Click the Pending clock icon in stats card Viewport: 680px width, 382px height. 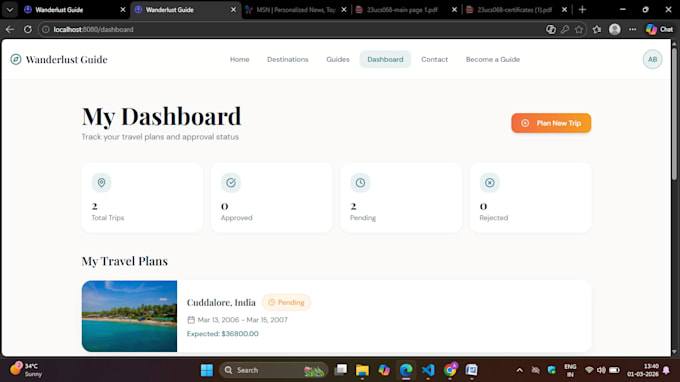tap(360, 183)
